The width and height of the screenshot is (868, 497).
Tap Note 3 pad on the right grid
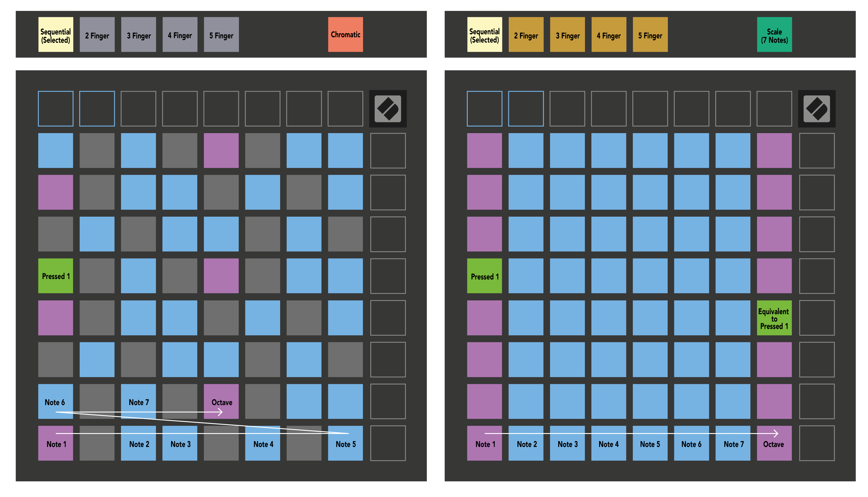(x=567, y=443)
